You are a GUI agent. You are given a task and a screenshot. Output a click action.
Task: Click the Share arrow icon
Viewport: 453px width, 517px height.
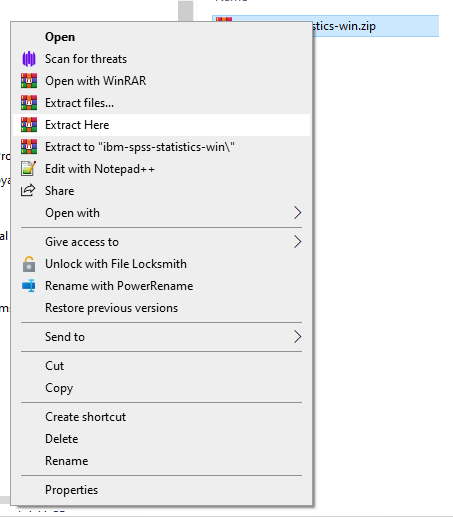click(x=28, y=190)
